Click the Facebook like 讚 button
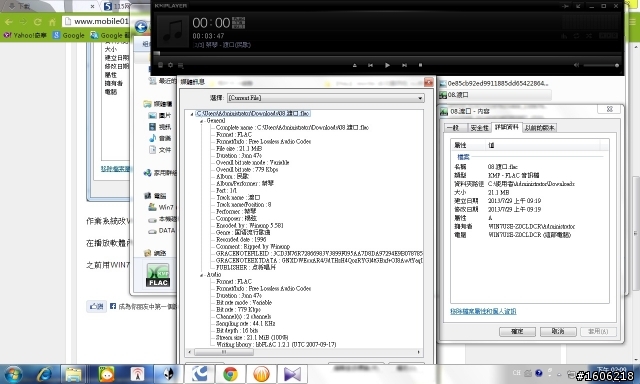Viewport: 640px width, 384px height. (96, 306)
